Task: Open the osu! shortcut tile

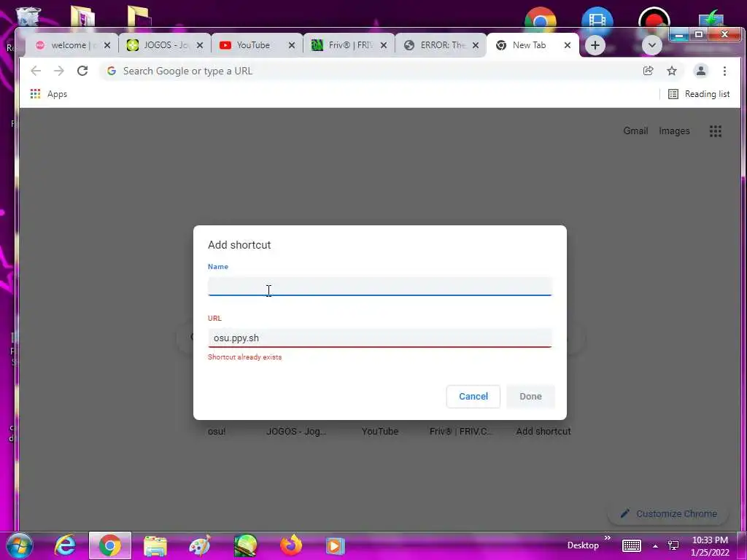Action: coord(217,431)
